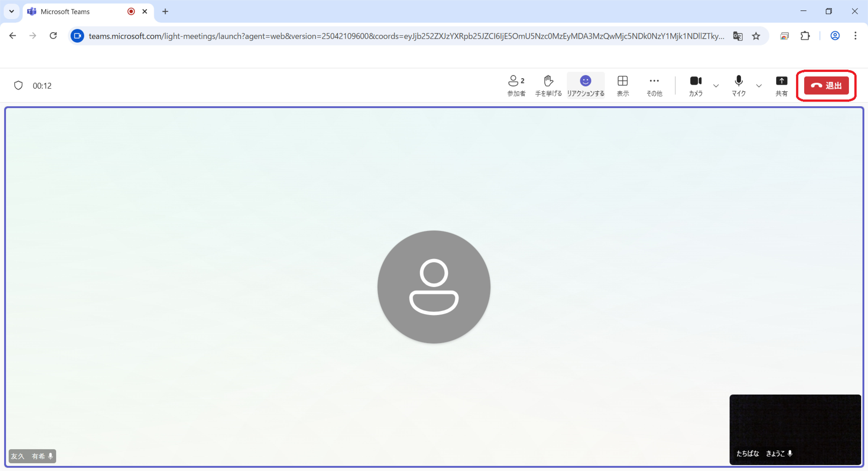Toggle the camera (カメラ) on or off

tap(696, 85)
